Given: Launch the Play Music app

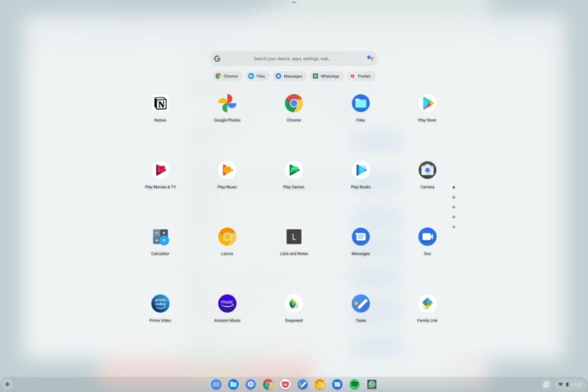Looking at the screenshot, I should tap(227, 170).
